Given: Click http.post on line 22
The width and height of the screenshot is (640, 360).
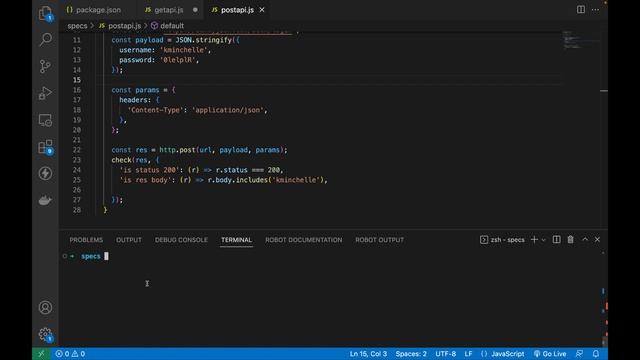Looking at the screenshot, I should click(x=177, y=150).
